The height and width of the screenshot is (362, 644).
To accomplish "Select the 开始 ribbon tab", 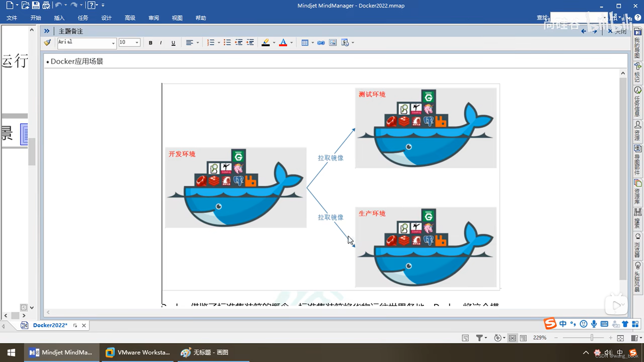I will 36,18.
